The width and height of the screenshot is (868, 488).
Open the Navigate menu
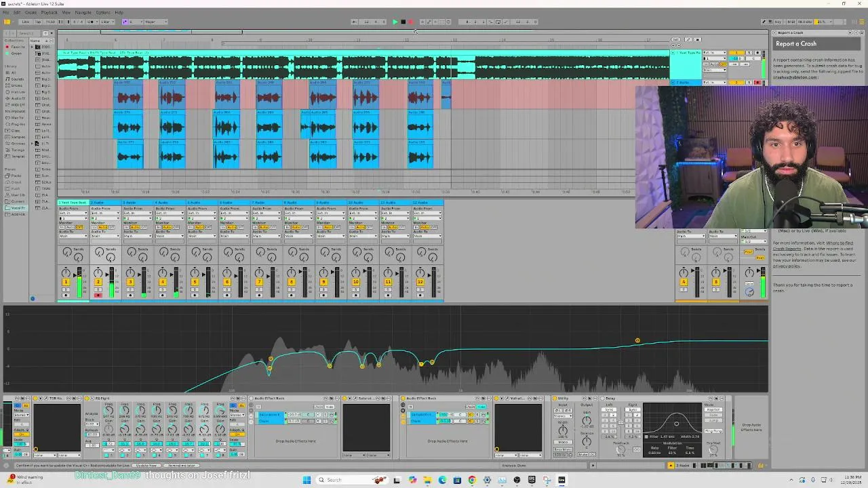click(x=83, y=12)
